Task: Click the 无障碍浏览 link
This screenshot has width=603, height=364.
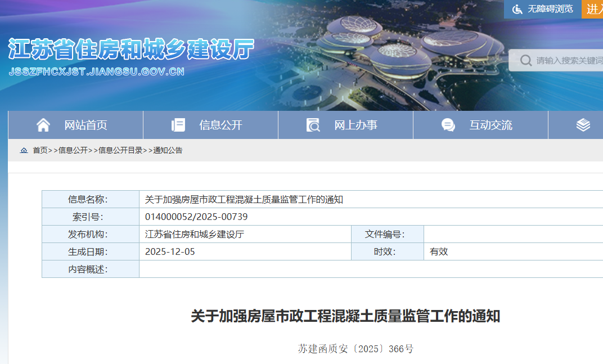Action: pyautogui.click(x=550, y=9)
